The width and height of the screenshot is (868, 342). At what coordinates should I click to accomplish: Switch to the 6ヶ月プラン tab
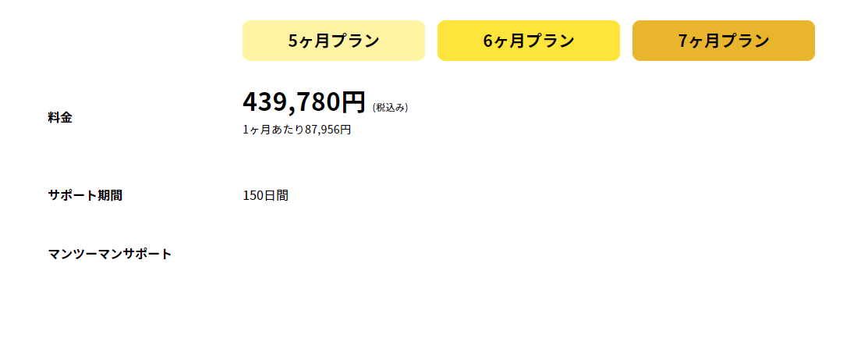tap(528, 41)
